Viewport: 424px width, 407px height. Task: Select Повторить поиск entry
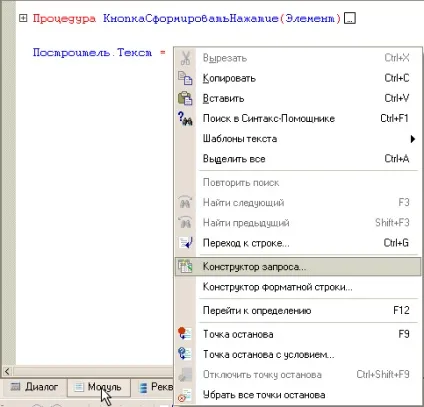tap(298, 183)
